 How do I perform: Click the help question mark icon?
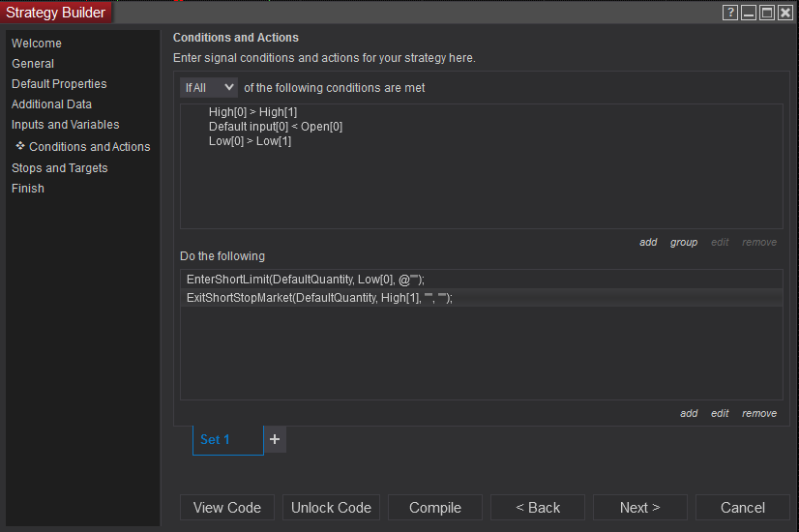click(730, 13)
